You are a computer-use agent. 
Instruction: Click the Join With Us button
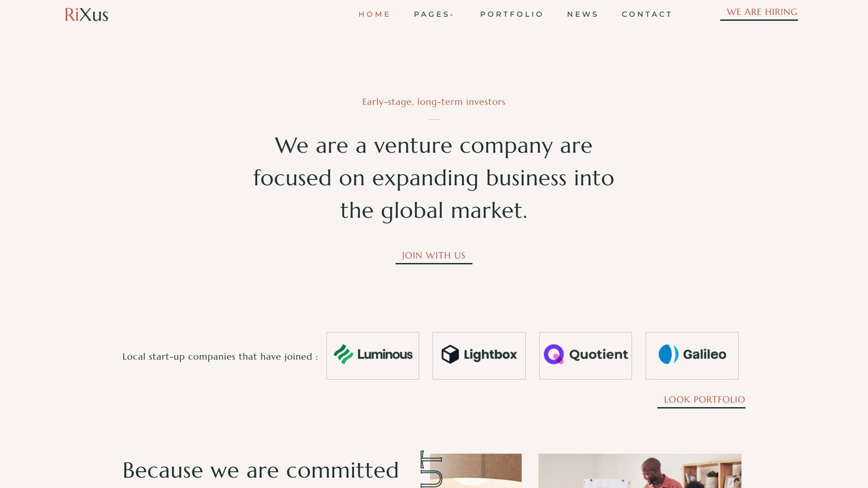pos(433,256)
